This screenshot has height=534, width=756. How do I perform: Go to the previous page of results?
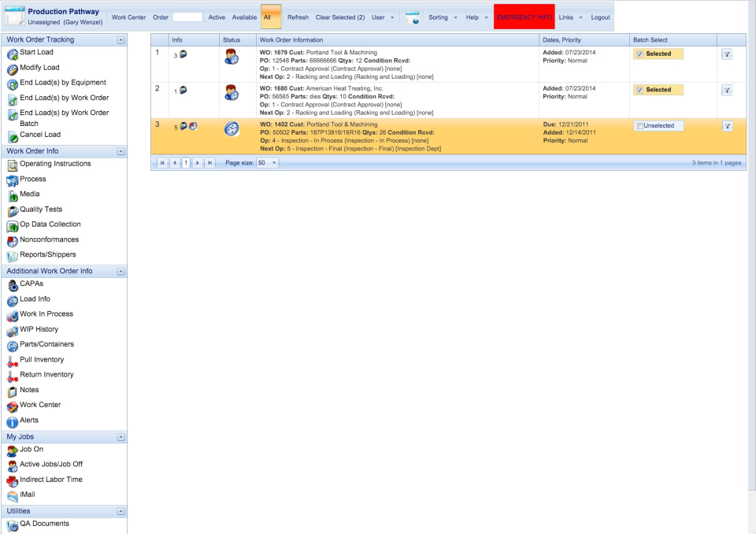point(175,163)
